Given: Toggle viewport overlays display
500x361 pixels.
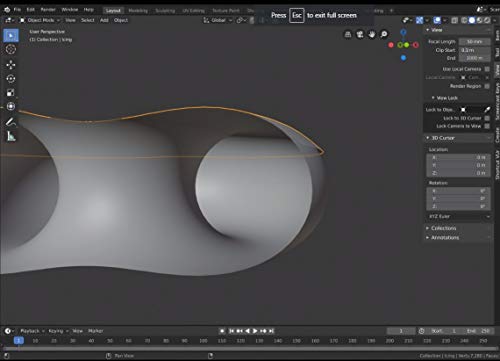Looking at the screenshot, I should 437,20.
